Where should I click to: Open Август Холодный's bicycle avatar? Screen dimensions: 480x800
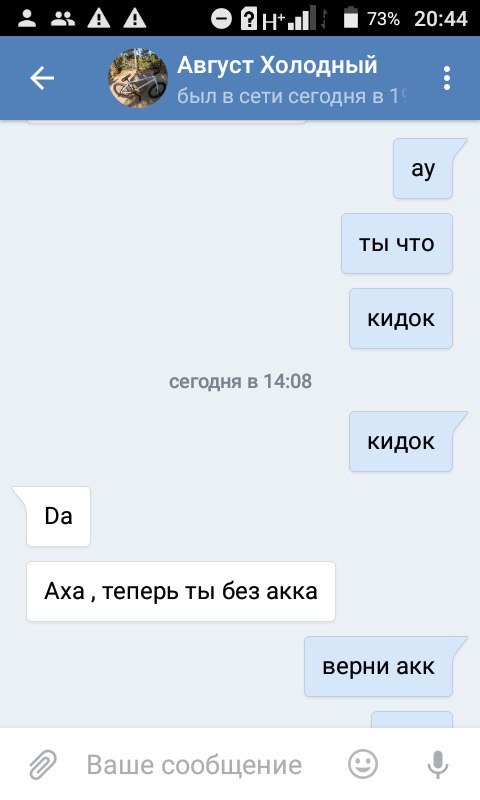tap(138, 78)
